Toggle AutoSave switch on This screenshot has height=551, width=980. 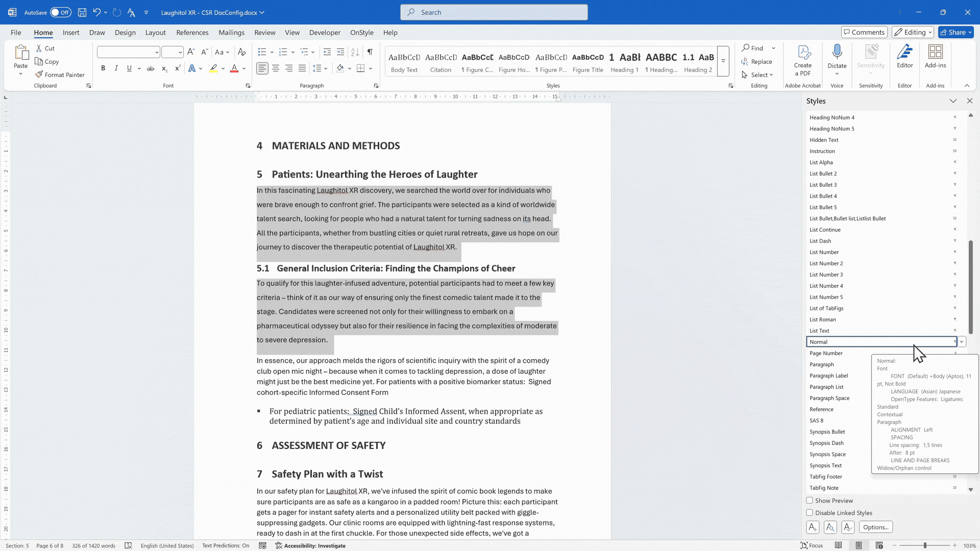point(61,12)
